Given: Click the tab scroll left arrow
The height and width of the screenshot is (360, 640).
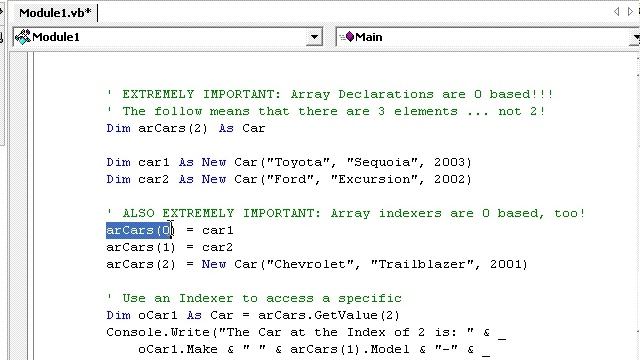Looking at the screenshot, I should [616, 11].
